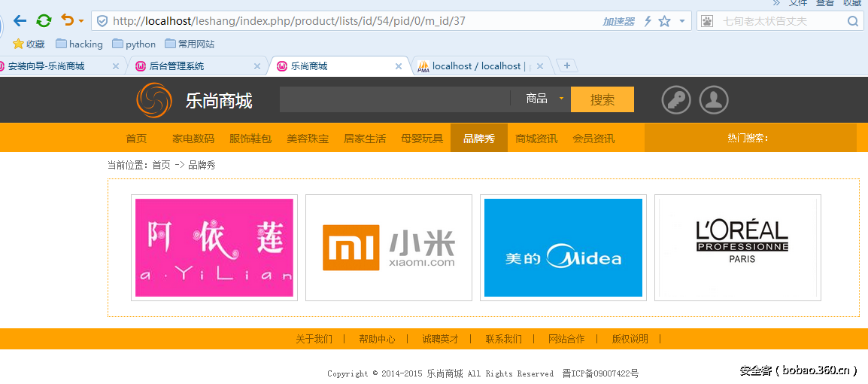Click the user profile icon in header

click(714, 99)
